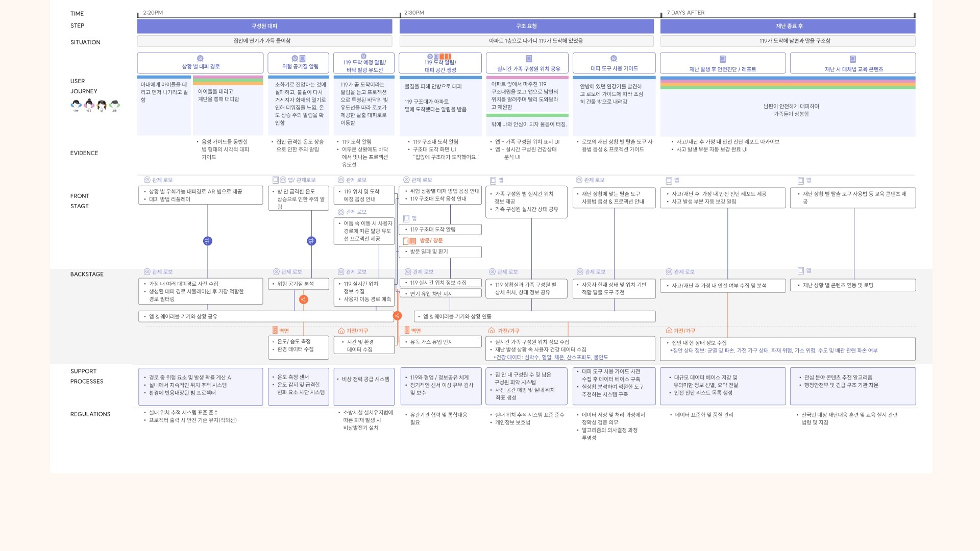
Task: Click robot icon in 상황 별 대피 경로 card
Action: click(200, 59)
